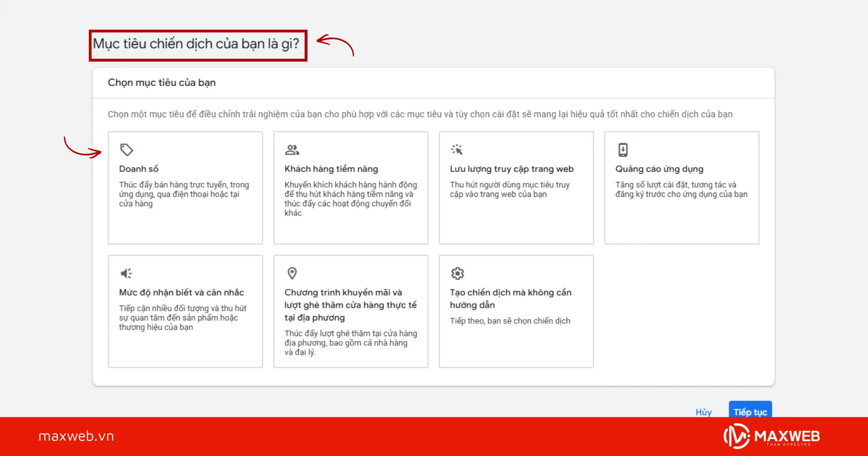Click the megaphone icon for awareness objective

[126, 273]
